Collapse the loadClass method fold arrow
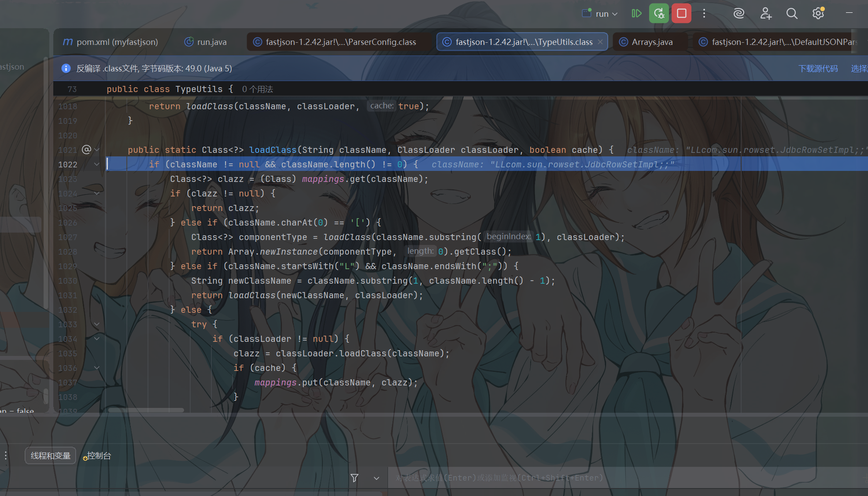 pyautogui.click(x=97, y=150)
